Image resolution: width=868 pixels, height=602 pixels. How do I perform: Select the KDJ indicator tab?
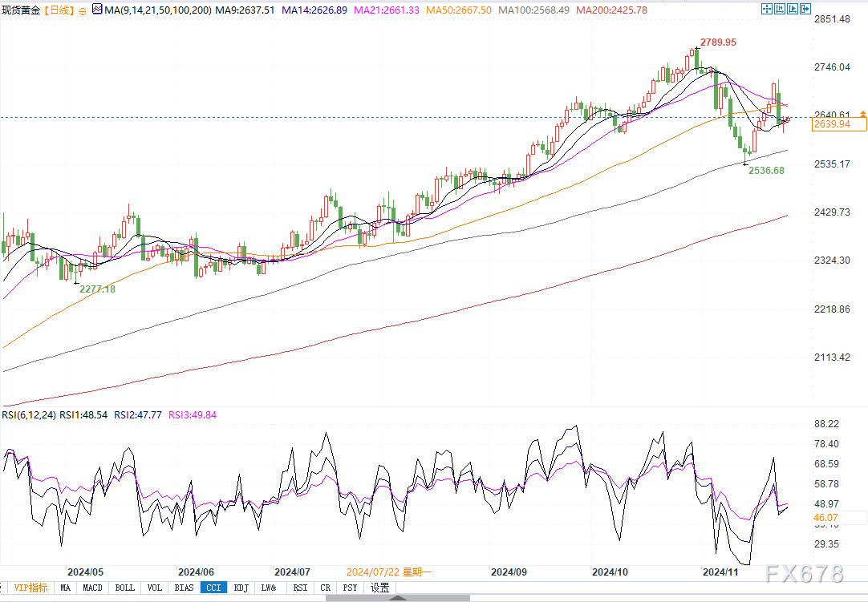tap(241, 588)
